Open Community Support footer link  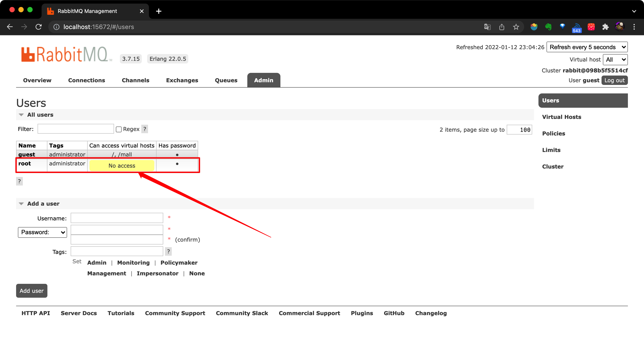(x=175, y=313)
